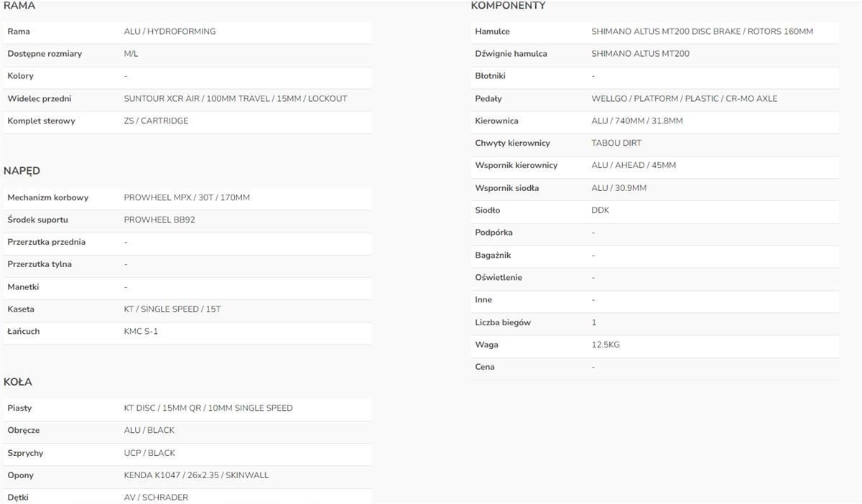
Task: Click the 'ALU / BLACK' rim value
Action: click(149, 431)
